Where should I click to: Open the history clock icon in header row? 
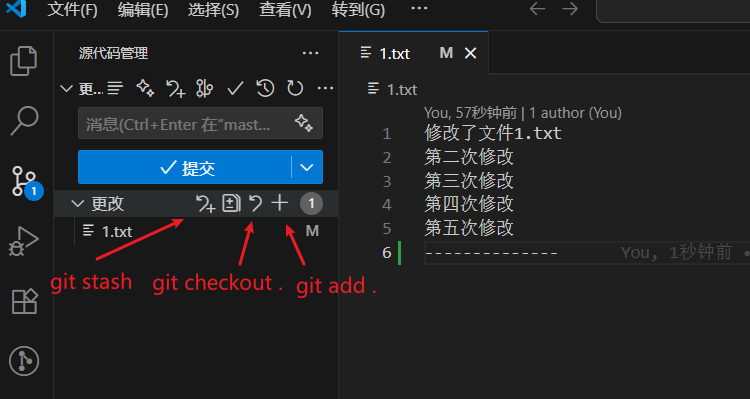[265, 88]
